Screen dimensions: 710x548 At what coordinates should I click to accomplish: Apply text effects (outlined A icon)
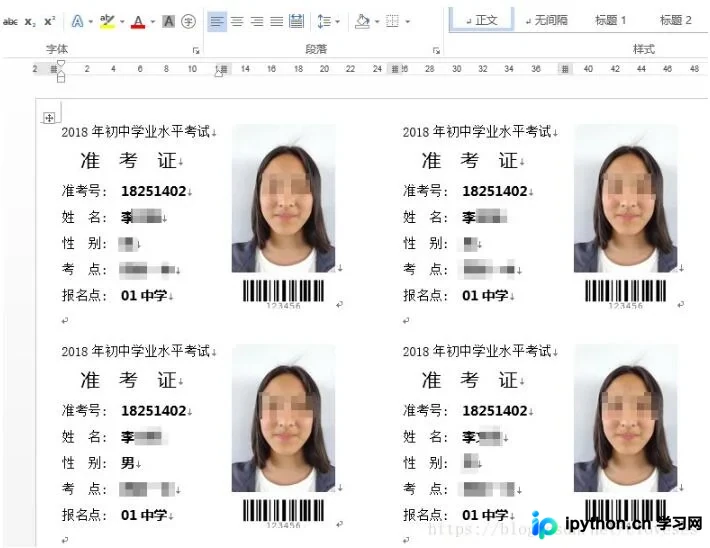click(x=78, y=21)
